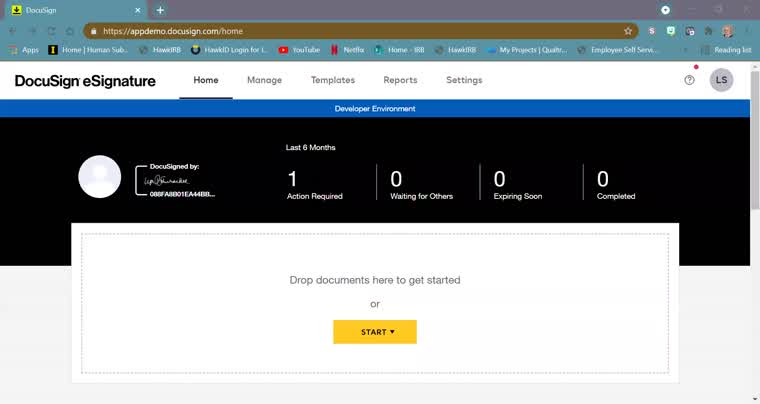Screen dimensions: 760x404
Task: Click the browser address bar URL
Action: [173, 31]
